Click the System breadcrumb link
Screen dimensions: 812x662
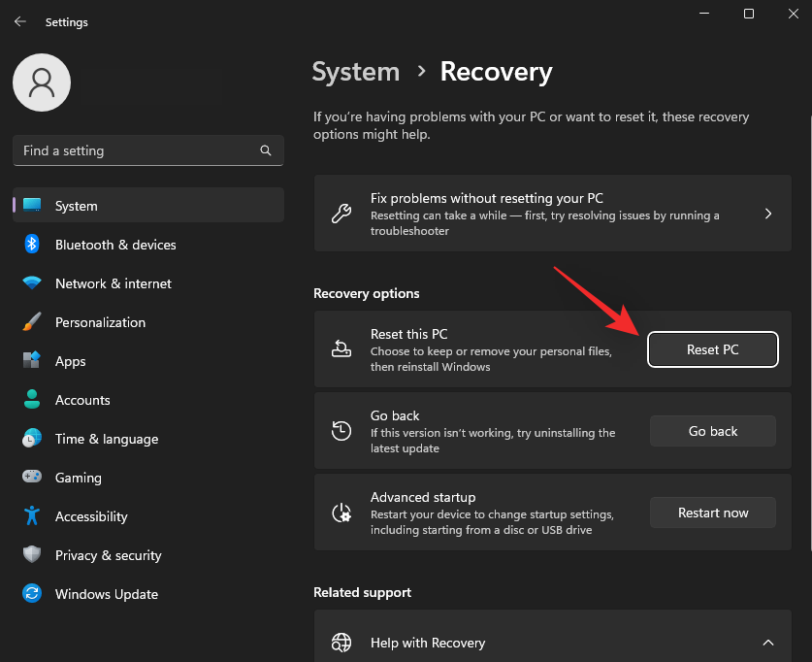point(355,71)
